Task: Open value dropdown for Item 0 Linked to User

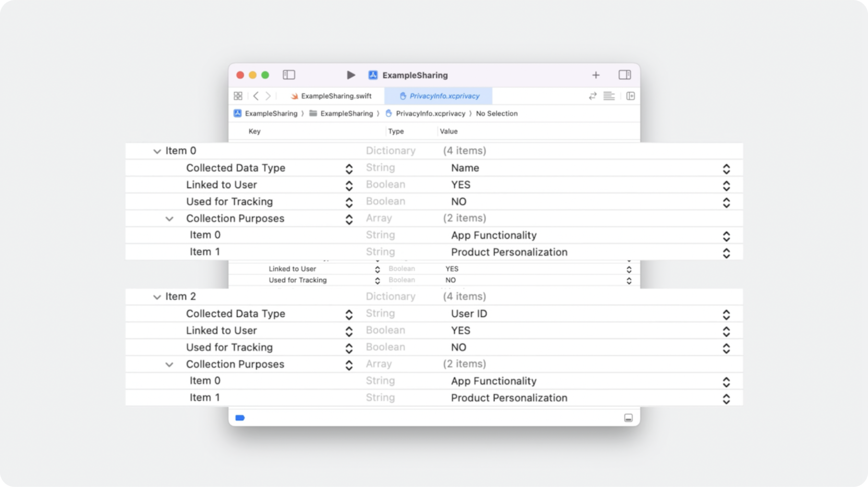Action: click(726, 185)
